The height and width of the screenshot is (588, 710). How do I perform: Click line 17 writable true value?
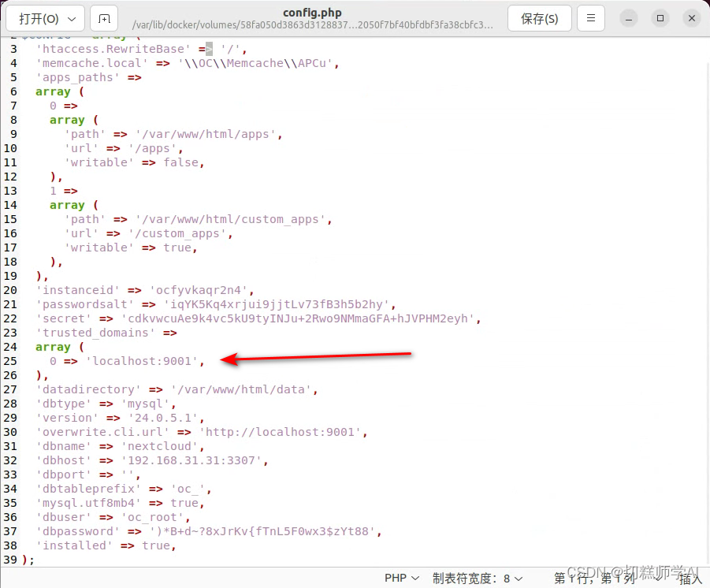click(x=177, y=247)
